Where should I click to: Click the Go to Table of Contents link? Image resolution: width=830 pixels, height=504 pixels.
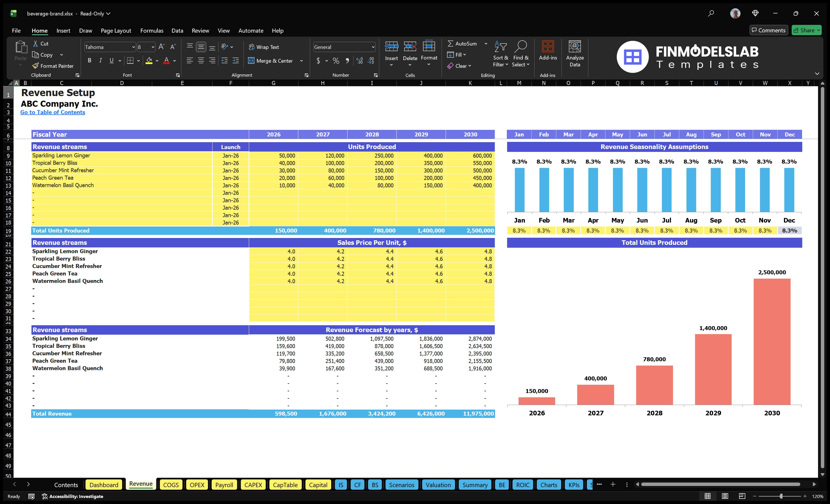coord(53,112)
